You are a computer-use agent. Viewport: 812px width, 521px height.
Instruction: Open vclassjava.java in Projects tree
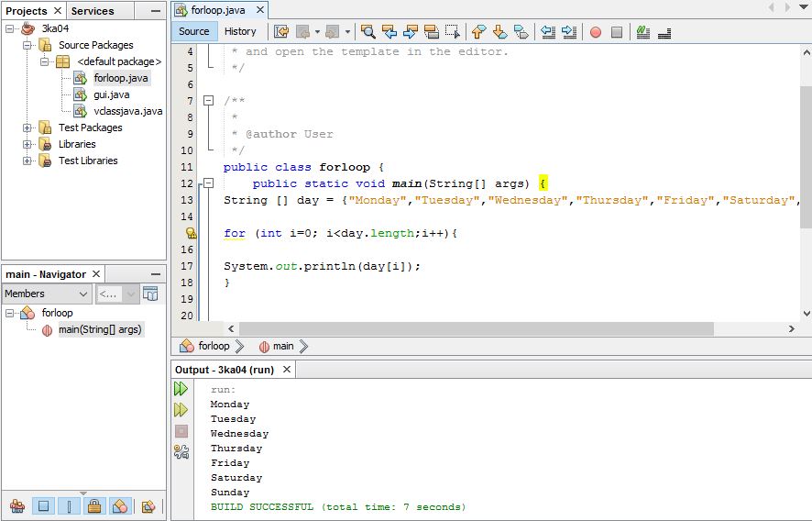(x=128, y=112)
